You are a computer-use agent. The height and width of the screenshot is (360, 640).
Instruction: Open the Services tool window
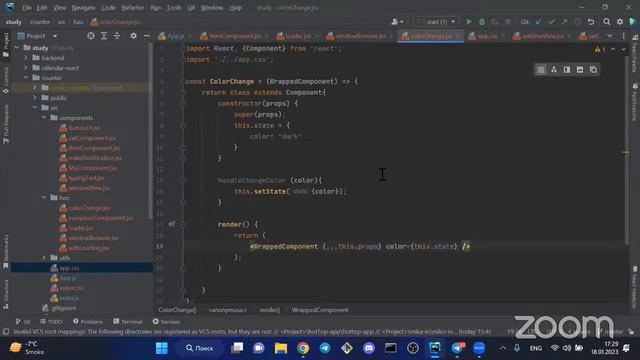click(x=166, y=322)
